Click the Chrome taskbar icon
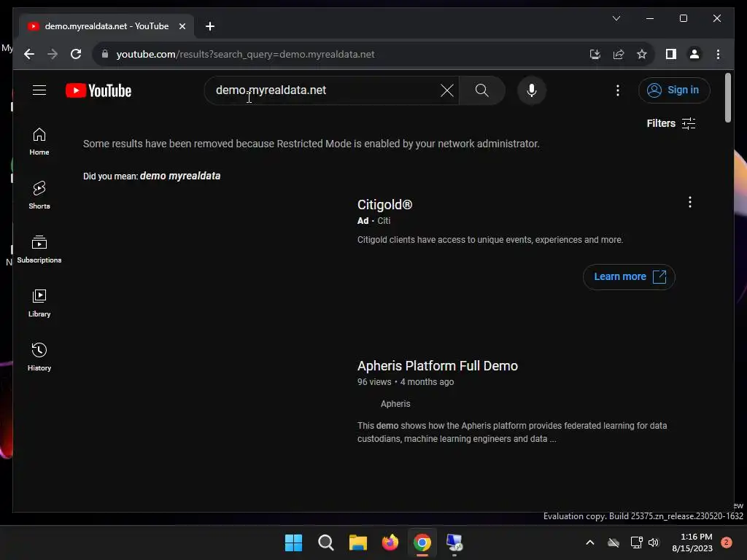747x560 pixels. pyautogui.click(x=422, y=542)
